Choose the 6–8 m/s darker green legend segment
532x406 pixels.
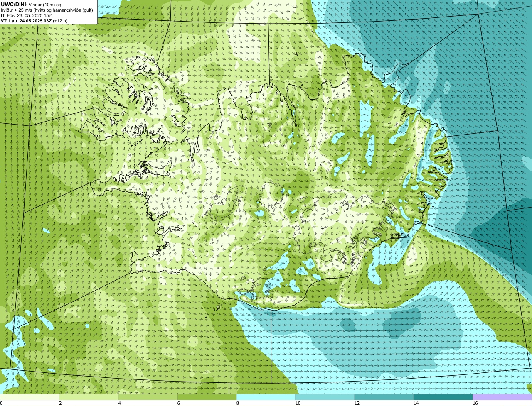point(207,397)
